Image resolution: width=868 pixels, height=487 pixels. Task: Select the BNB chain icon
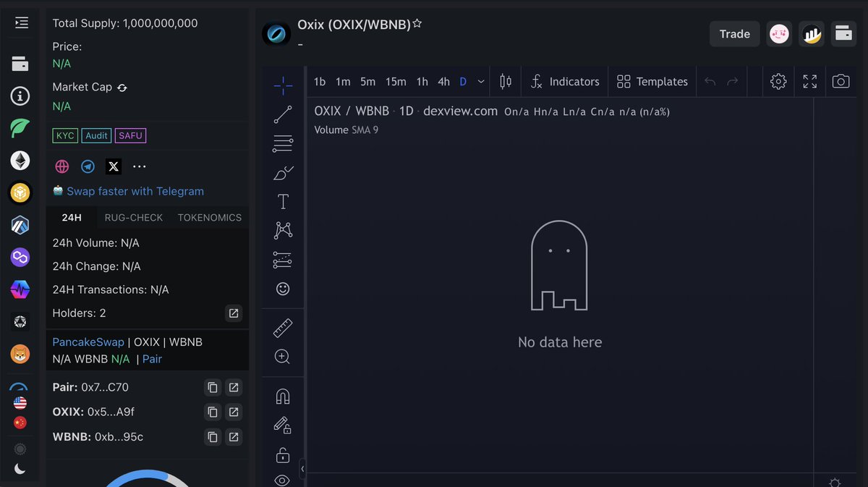tap(20, 192)
